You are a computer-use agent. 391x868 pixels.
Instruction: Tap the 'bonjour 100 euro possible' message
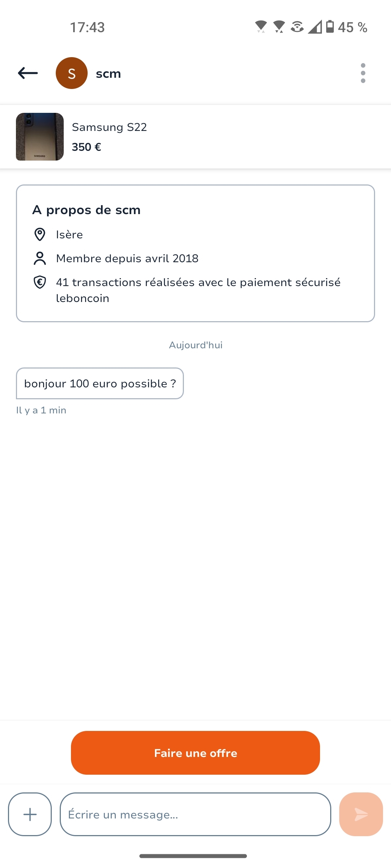coord(100,383)
